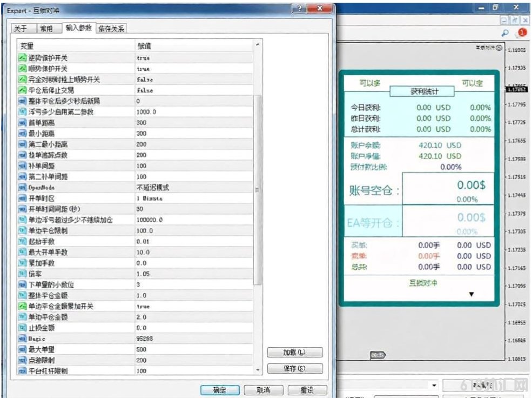The image size is (532, 398).
Task: Click the 点差限制 parameter icon
Action: [x=22, y=360]
